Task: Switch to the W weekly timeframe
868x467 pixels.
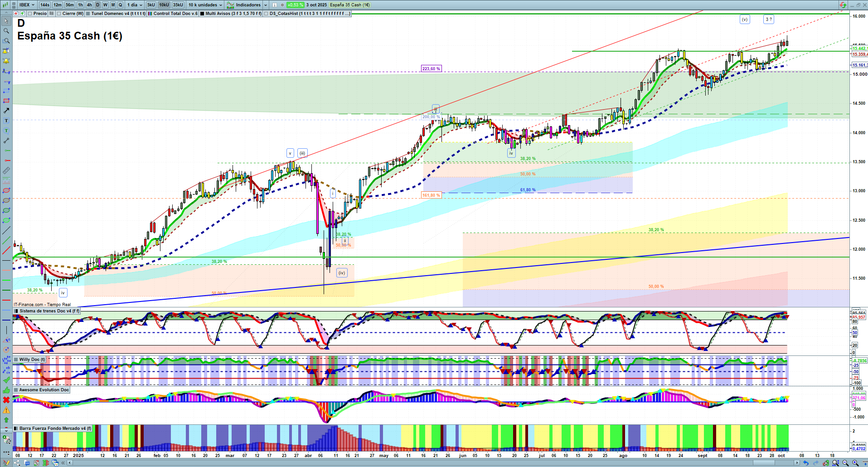Action: (x=105, y=5)
